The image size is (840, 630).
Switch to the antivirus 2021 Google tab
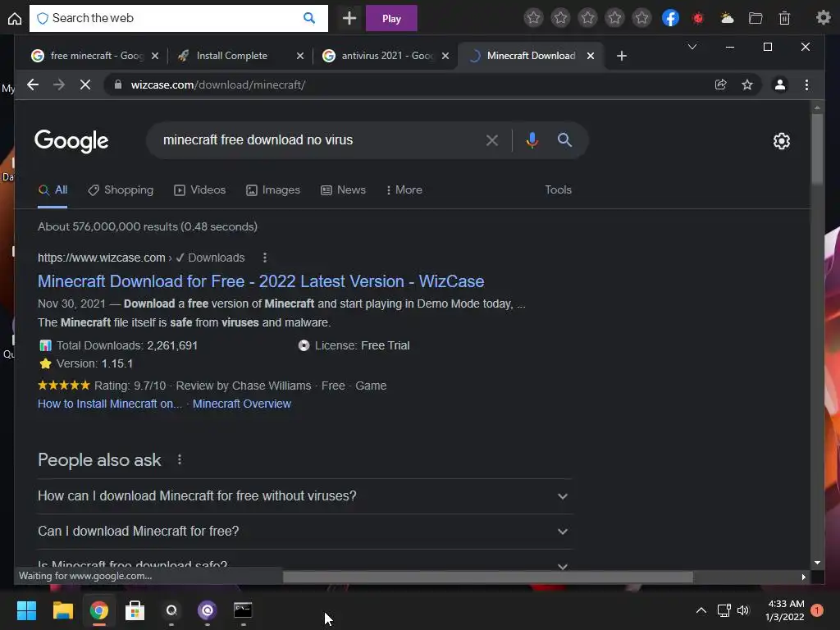tap(387, 56)
